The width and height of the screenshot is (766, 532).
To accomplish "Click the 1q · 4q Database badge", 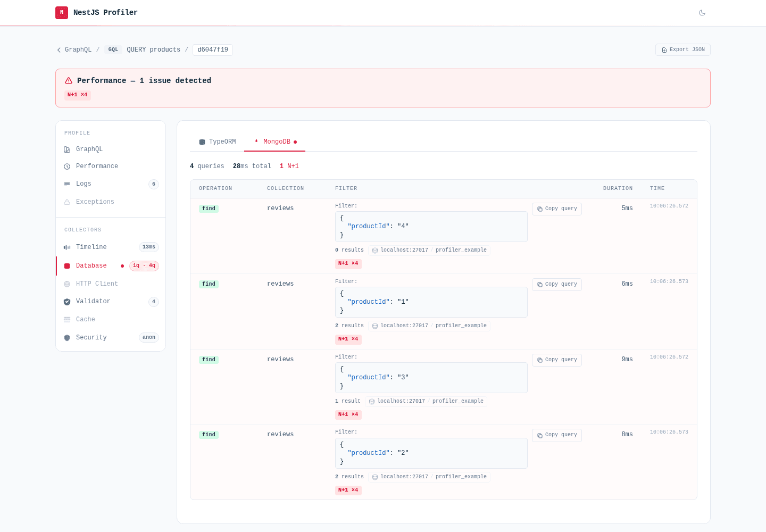I will point(144,266).
